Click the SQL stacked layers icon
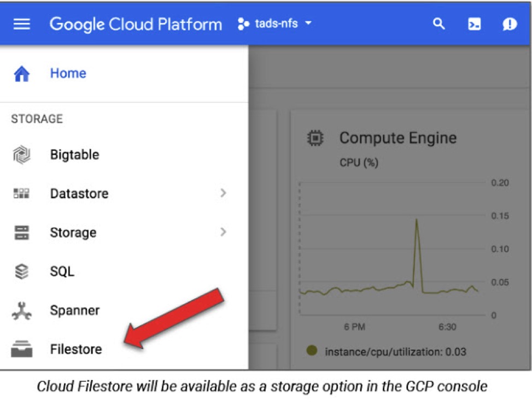The width and height of the screenshot is (532, 402). tap(22, 271)
